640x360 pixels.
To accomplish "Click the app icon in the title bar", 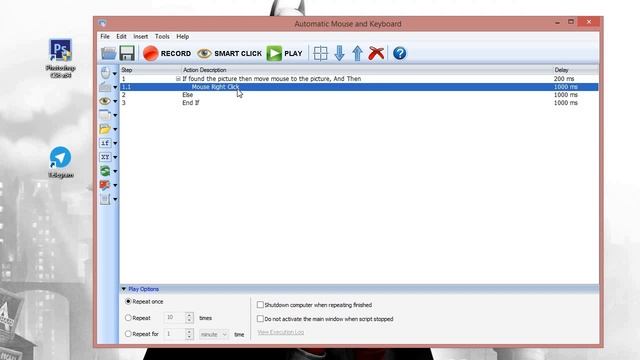I will coord(102,23).
